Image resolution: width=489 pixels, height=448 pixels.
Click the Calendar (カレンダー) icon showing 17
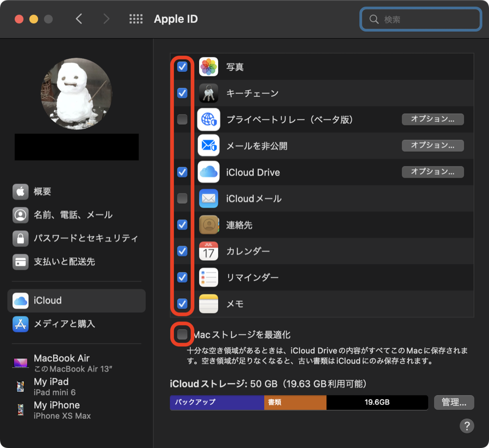click(208, 251)
